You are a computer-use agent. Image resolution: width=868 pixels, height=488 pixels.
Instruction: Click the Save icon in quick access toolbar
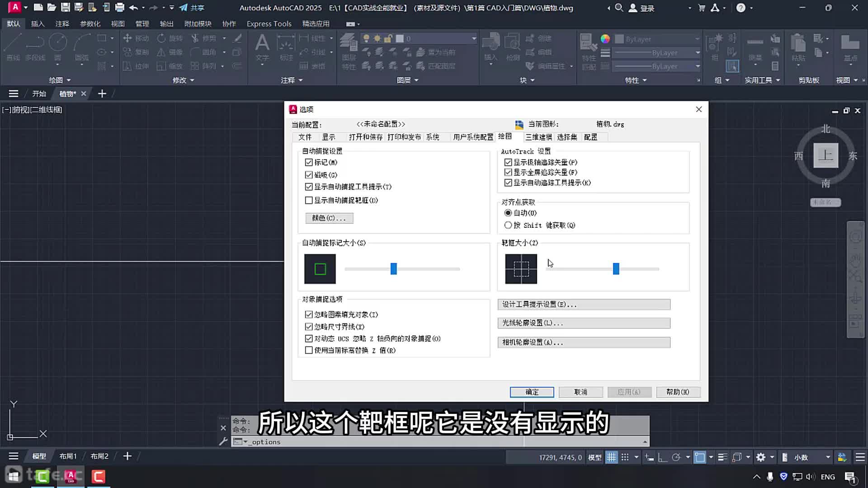pyautogui.click(x=66, y=8)
